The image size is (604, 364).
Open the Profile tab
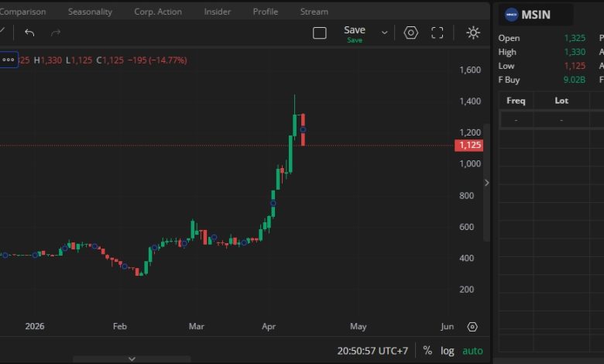pos(266,12)
